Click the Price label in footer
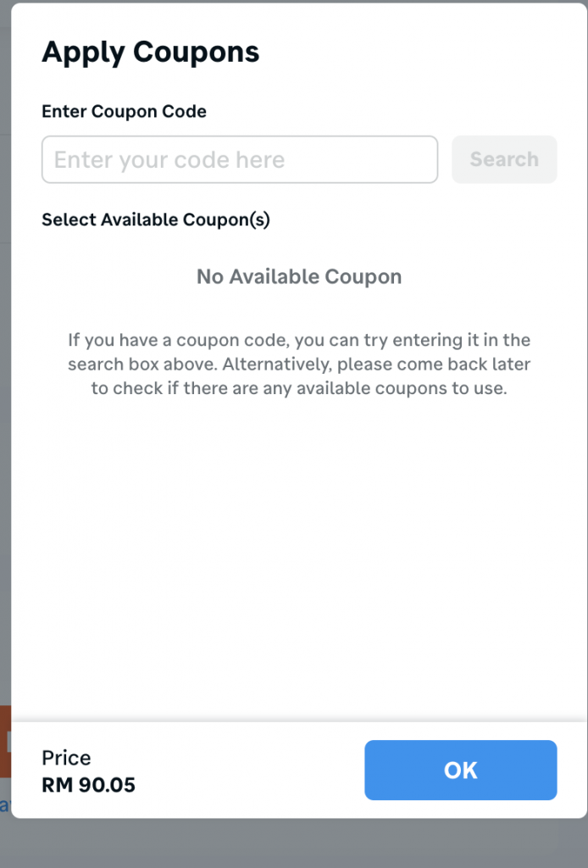588x868 pixels. pos(66,758)
